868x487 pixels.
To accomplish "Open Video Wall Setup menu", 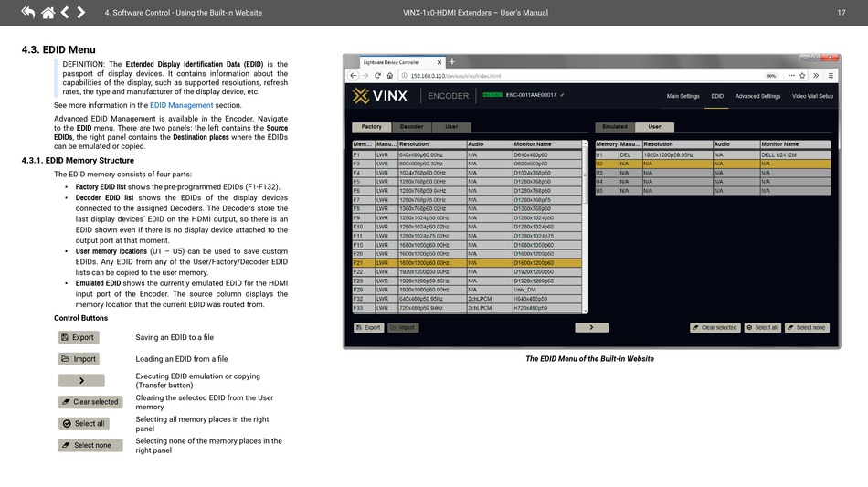I will tap(812, 96).
